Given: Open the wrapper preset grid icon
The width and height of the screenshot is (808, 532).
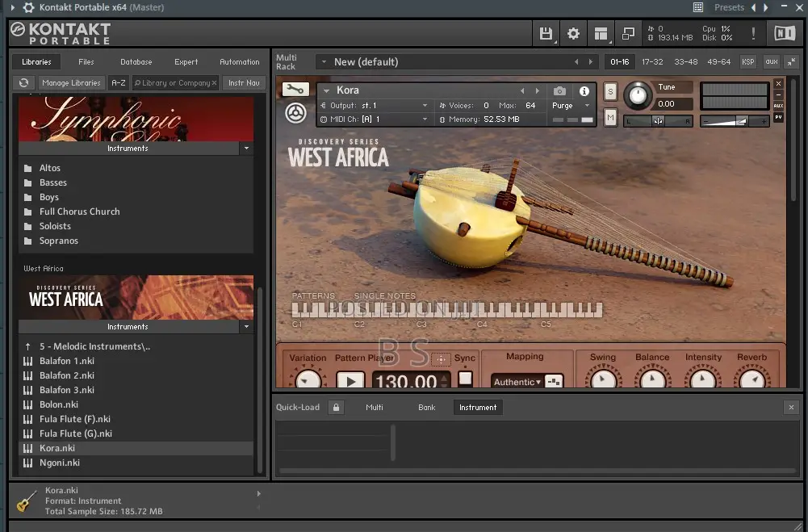Looking at the screenshot, I should pyautogui.click(x=697, y=7).
